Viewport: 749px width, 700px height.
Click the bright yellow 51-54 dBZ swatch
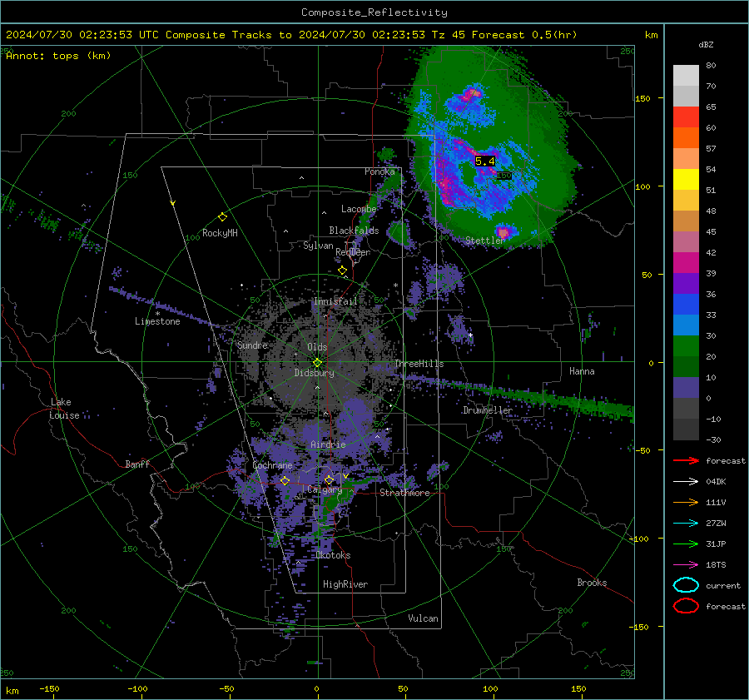[686, 180]
